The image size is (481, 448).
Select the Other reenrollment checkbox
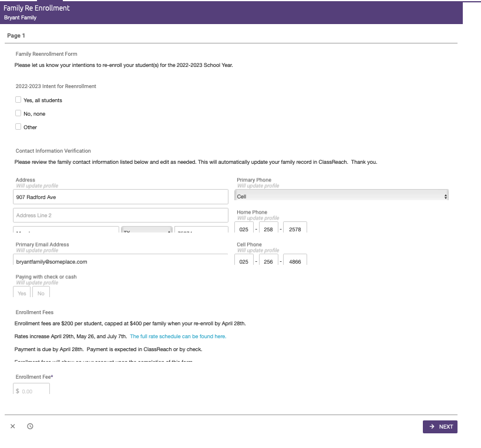[x=18, y=127]
